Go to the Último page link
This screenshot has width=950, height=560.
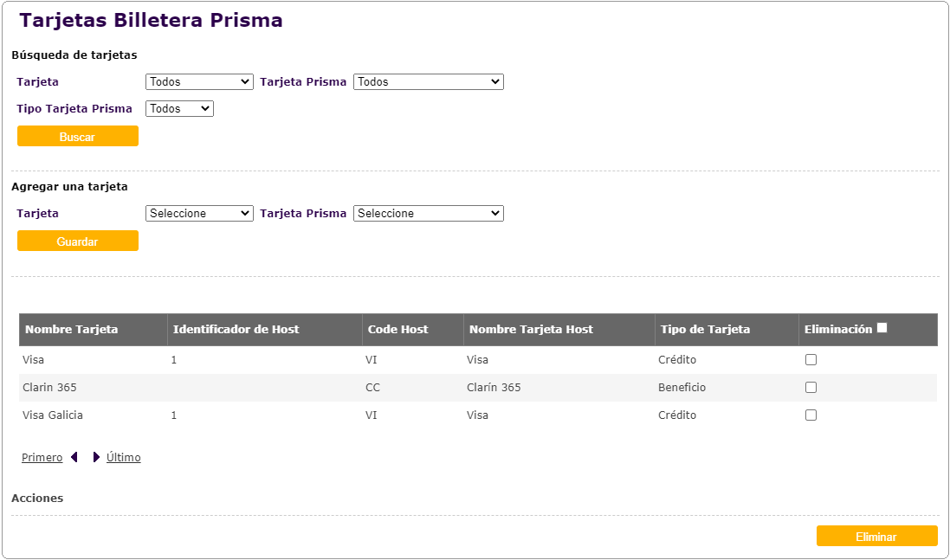[123, 458]
